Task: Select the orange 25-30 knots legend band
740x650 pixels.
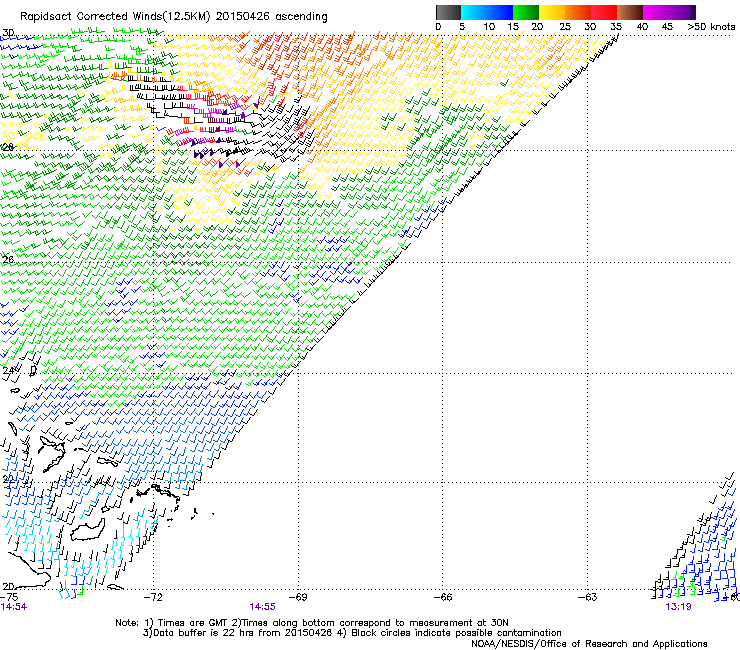Action: click(x=578, y=12)
